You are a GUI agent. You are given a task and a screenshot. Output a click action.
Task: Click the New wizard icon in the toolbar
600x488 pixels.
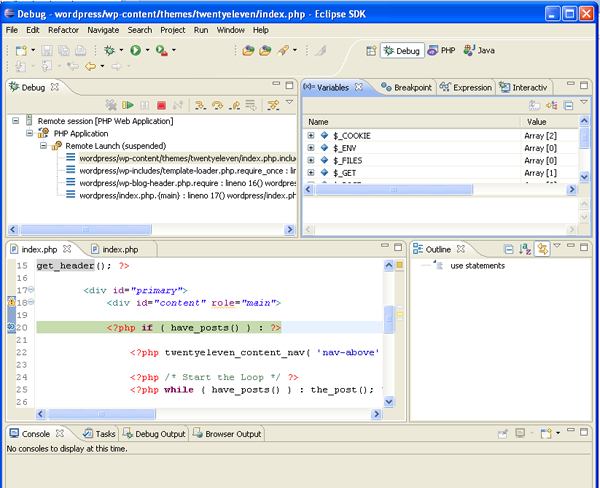click(21, 50)
